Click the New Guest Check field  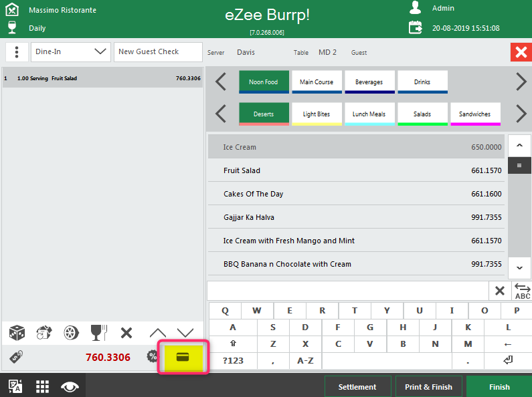point(158,52)
